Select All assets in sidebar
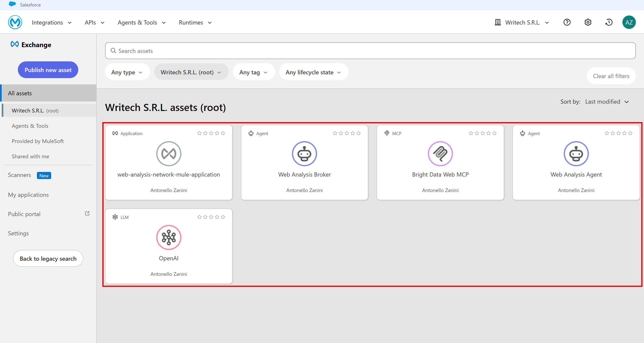644x343 pixels. (x=48, y=93)
